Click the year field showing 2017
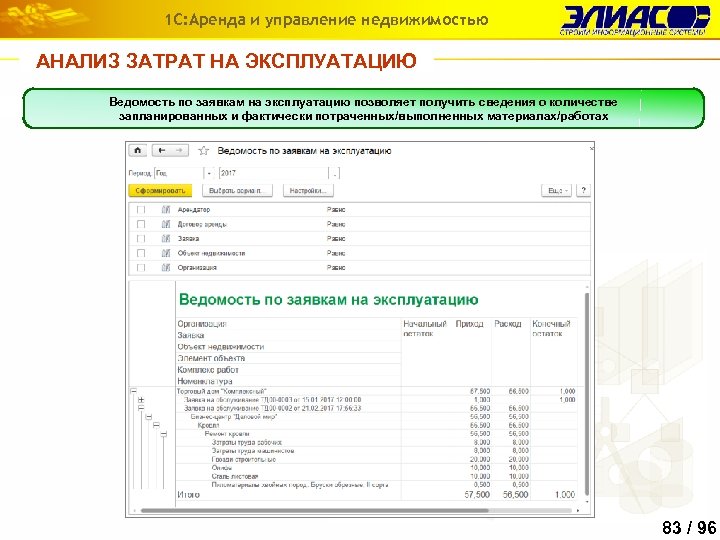 (x=274, y=173)
